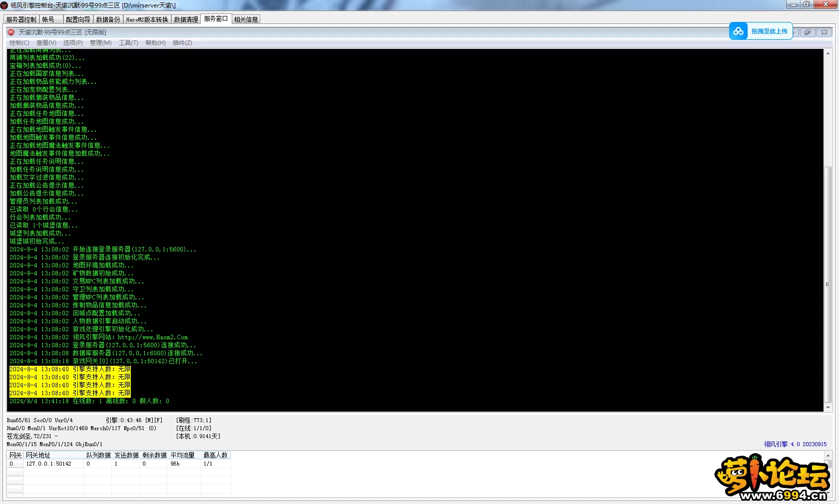The image size is (839, 504).
Task: Select the 服务窗口 tab
Action: 216,18
